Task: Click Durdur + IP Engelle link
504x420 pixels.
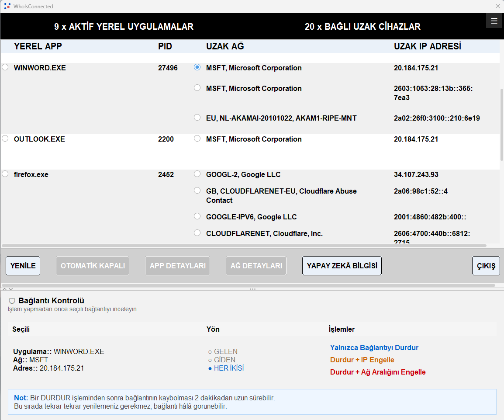Action: 362,360
